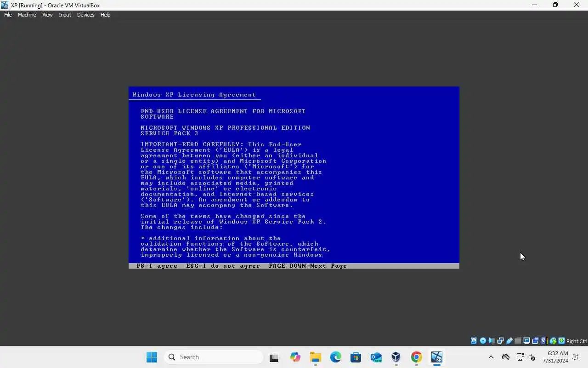
Task: Click 'The changes include:' line
Action: click(182, 227)
